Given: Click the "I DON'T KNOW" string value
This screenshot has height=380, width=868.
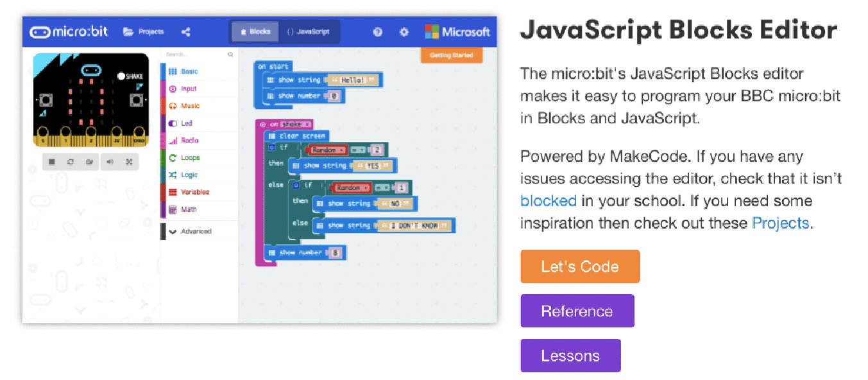Looking at the screenshot, I should click(x=414, y=225).
